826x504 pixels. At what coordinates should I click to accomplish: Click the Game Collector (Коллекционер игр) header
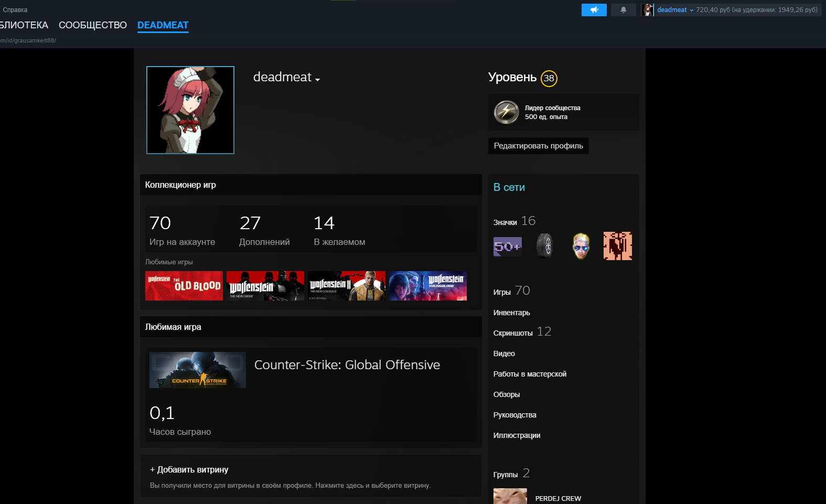tap(180, 185)
